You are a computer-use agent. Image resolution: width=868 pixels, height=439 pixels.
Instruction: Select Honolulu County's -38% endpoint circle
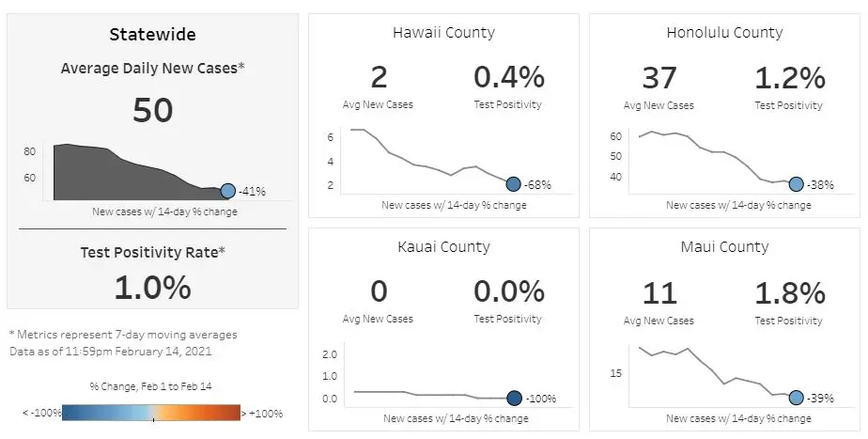point(796,184)
